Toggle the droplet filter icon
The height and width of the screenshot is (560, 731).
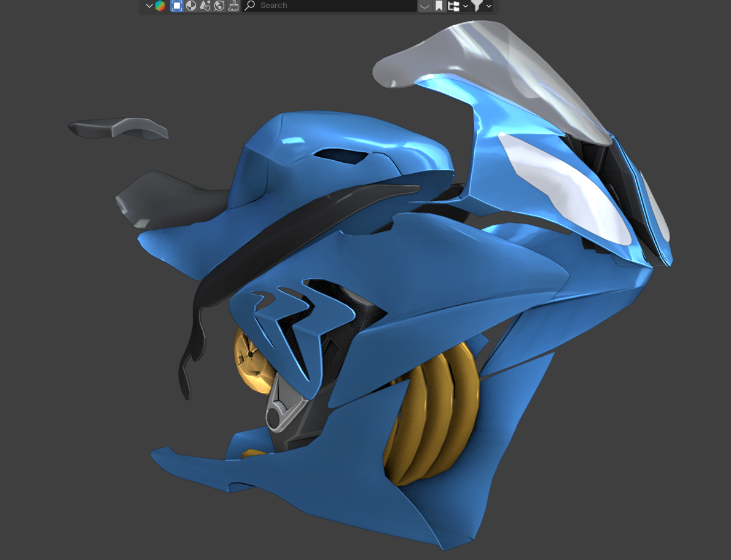point(205,6)
